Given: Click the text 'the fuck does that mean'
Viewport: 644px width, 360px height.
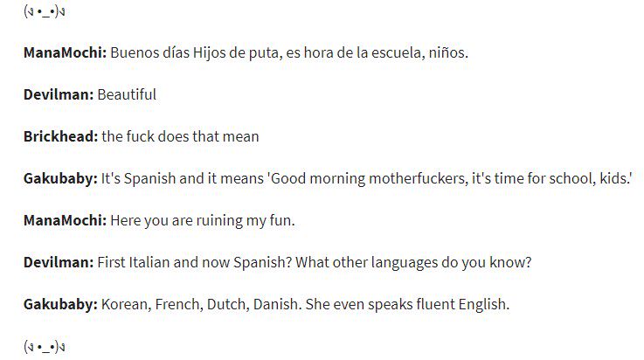Looking at the screenshot, I should tap(180, 136).
